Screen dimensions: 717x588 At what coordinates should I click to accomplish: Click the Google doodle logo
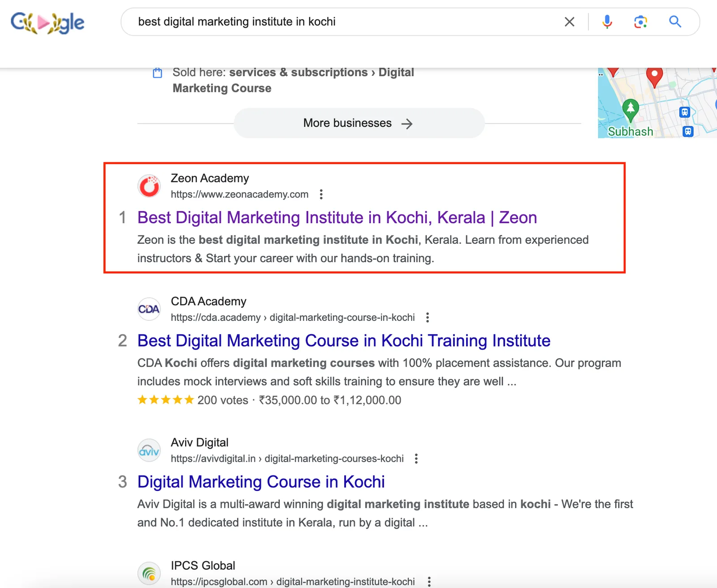[x=48, y=22]
